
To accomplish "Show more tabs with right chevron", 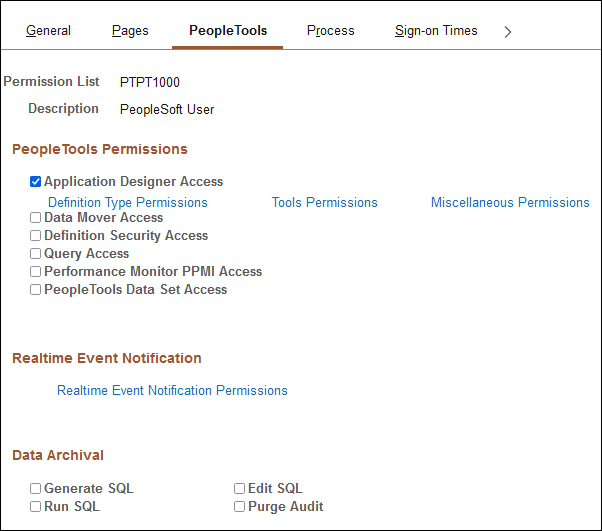I will (508, 32).
